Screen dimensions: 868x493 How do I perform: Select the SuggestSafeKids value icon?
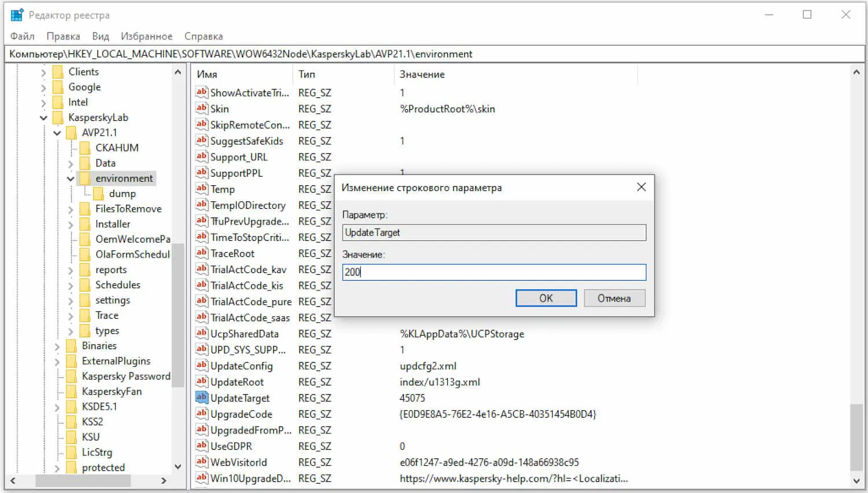[201, 141]
